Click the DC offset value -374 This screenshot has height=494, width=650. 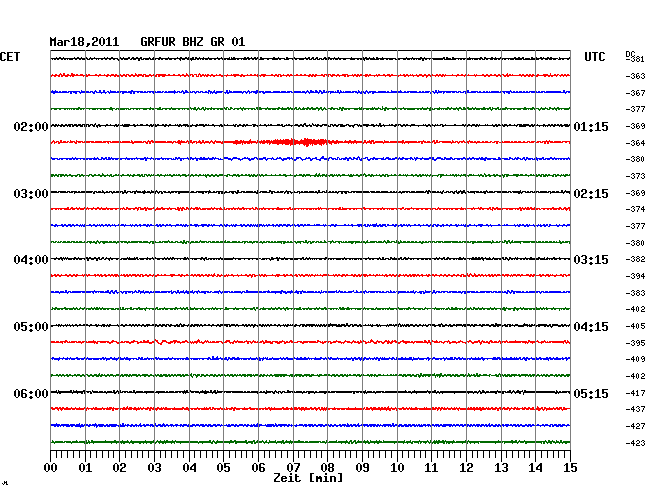pos(635,210)
